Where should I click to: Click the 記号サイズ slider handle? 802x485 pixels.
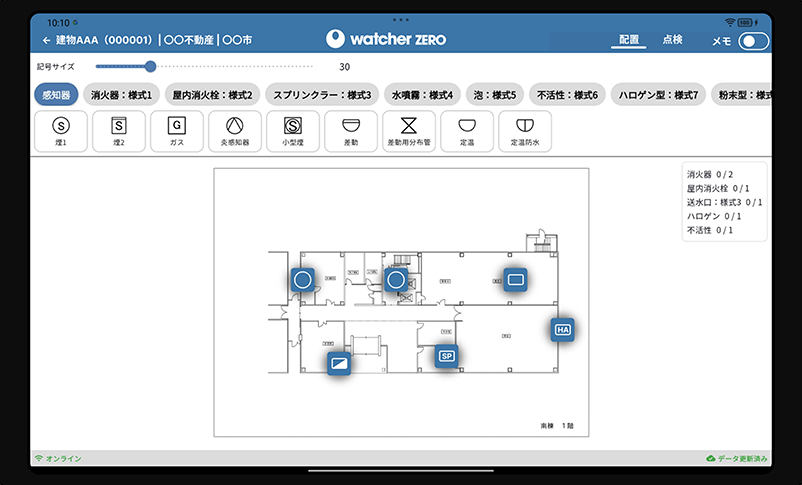[x=150, y=67]
